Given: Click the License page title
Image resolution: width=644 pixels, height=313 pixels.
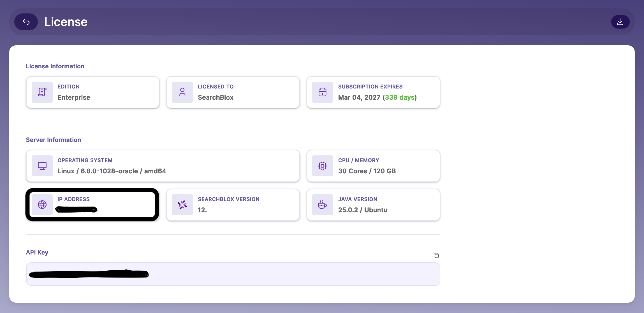Looking at the screenshot, I should (66, 22).
